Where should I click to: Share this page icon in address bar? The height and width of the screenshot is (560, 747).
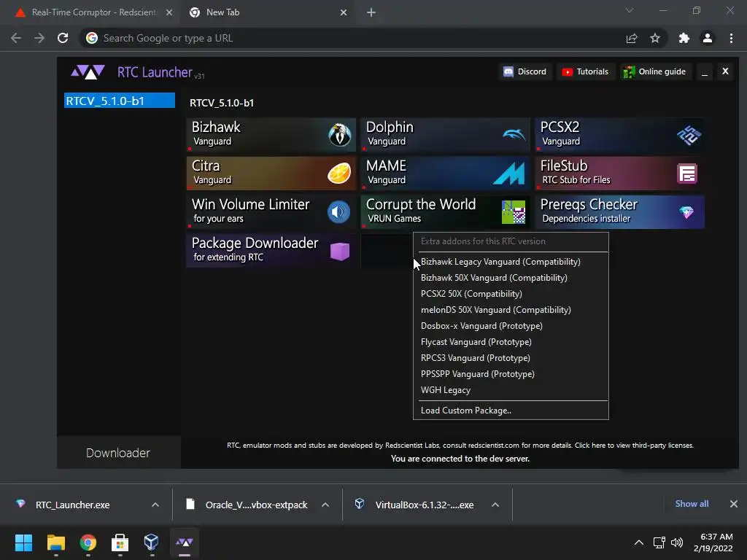pos(632,39)
